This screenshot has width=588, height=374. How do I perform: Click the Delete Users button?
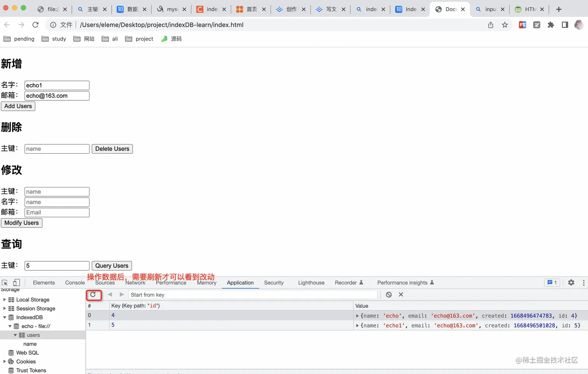tap(112, 149)
